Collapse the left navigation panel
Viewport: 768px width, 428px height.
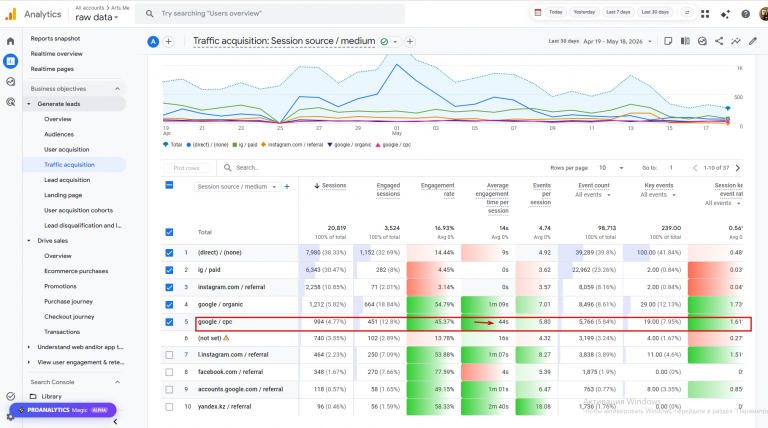(115, 421)
